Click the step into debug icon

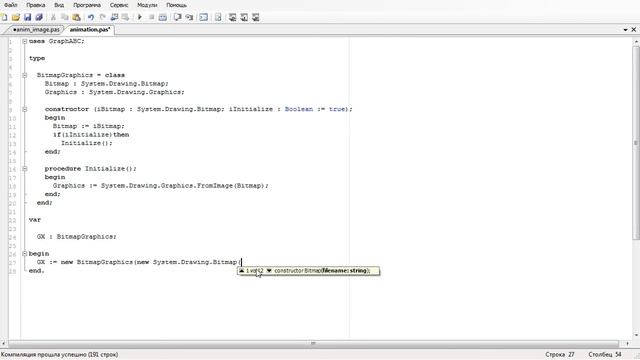(189, 17)
